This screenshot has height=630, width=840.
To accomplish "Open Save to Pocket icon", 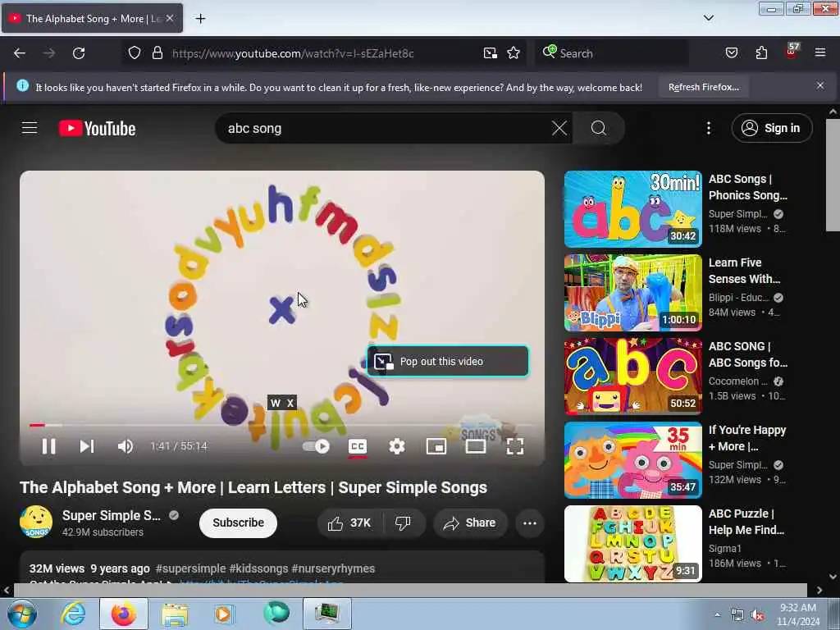I will (732, 53).
